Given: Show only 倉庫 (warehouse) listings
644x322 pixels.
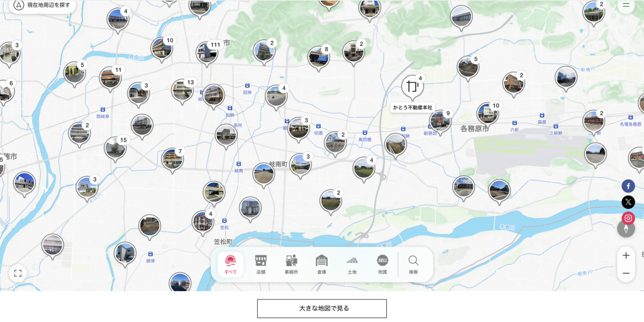Looking at the screenshot, I should pyautogui.click(x=321, y=264).
